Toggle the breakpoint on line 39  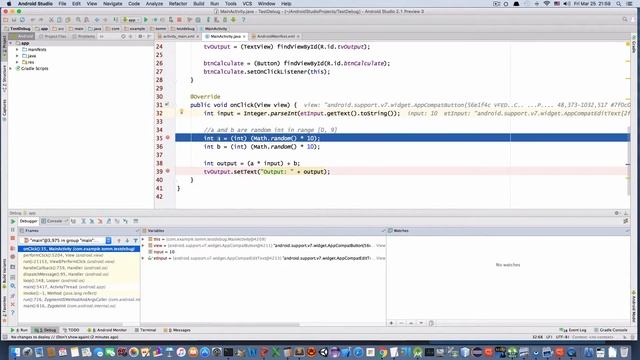point(168,171)
